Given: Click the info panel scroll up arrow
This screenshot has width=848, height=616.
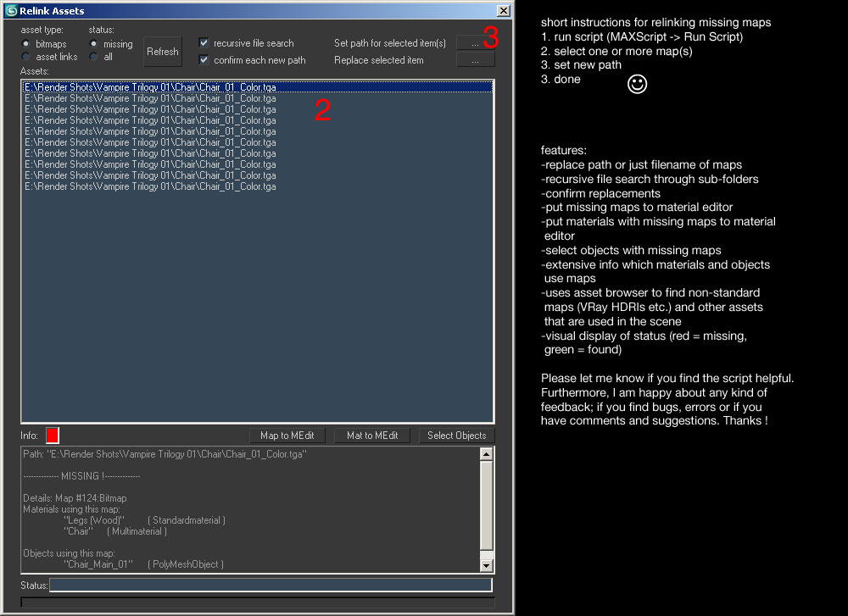Looking at the screenshot, I should pyautogui.click(x=487, y=454).
